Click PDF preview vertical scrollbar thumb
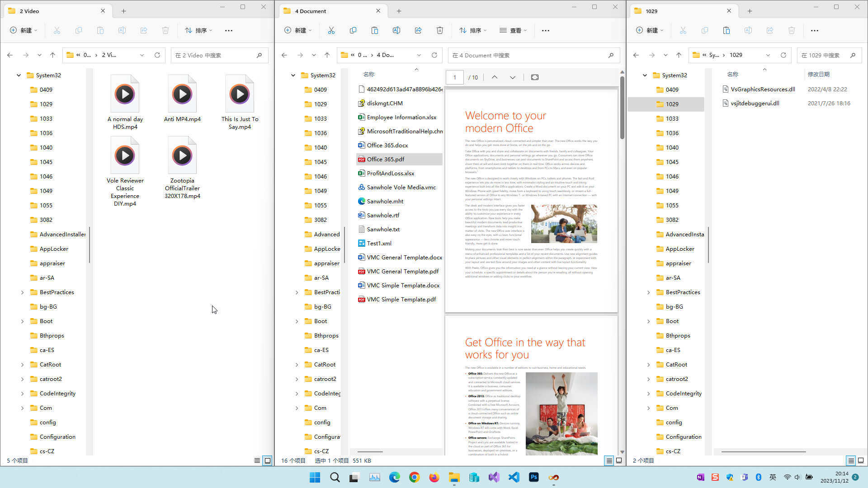The width and height of the screenshot is (868, 488). click(622, 108)
